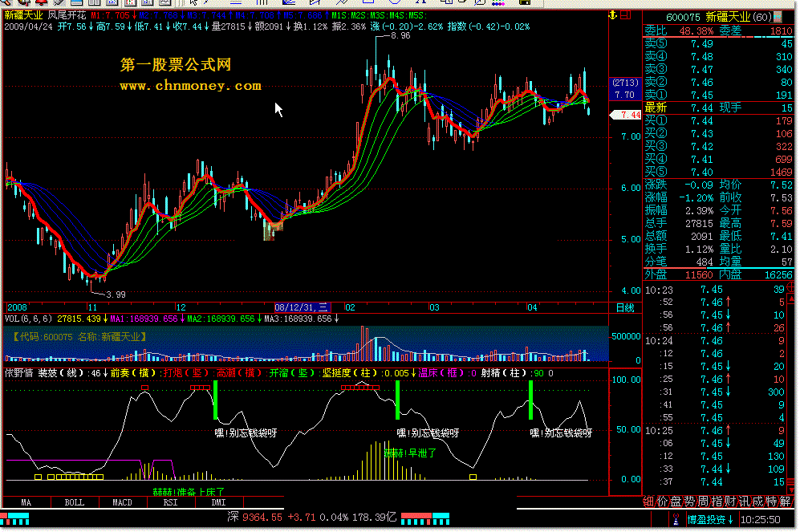This screenshot has height=532, width=800.
Task: Switch to the MACD indicator tab
Action: [x=123, y=502]
